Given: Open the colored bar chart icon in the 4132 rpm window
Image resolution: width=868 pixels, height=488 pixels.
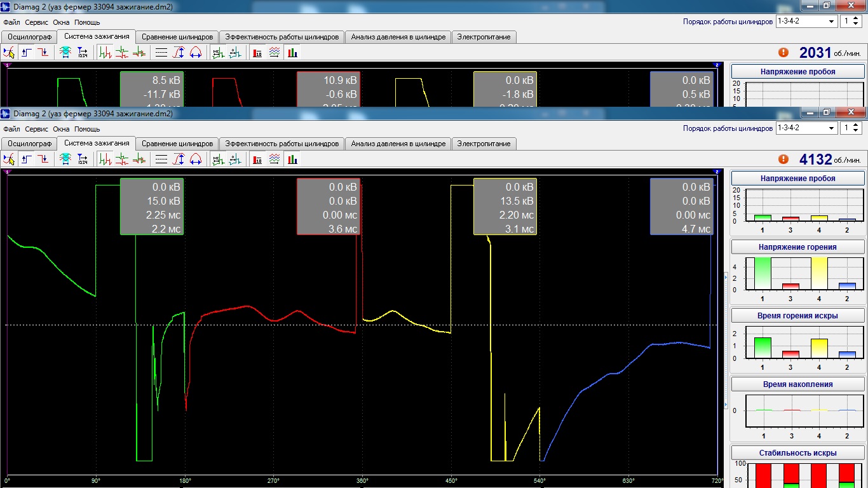Looking at the screenshot, I should (292, 159).
